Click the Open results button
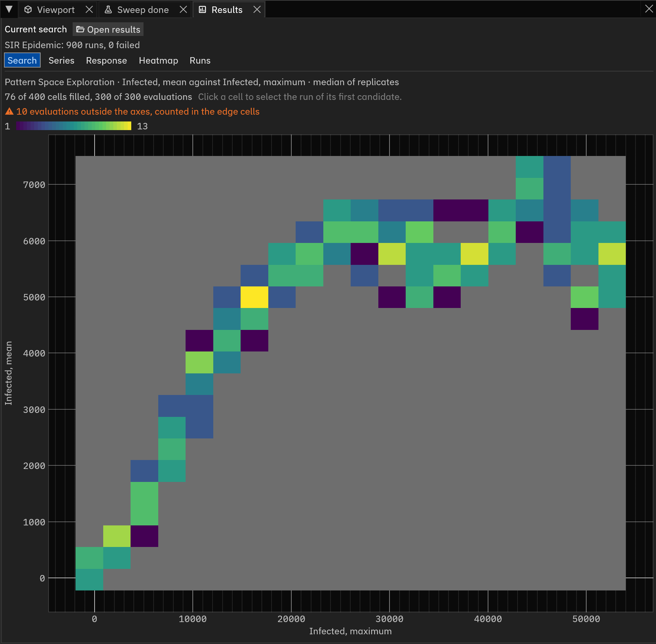Viewport: 656px width, 644px height. click(108, 29)
